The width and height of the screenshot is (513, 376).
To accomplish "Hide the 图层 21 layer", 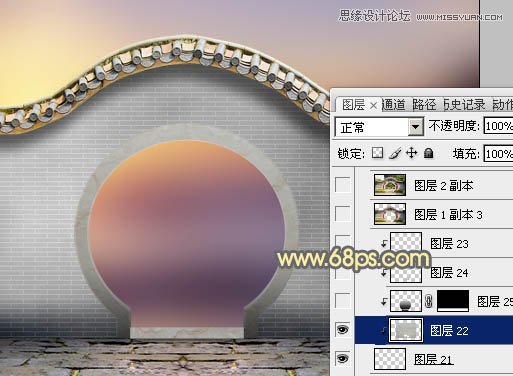I will (x=343, y=359).
